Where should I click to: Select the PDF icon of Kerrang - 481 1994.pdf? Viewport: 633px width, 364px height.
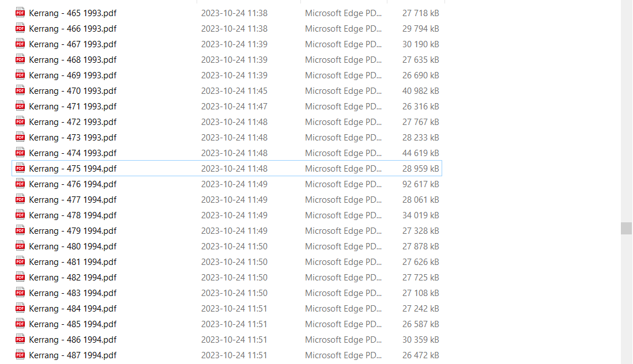tap(20, 261)
